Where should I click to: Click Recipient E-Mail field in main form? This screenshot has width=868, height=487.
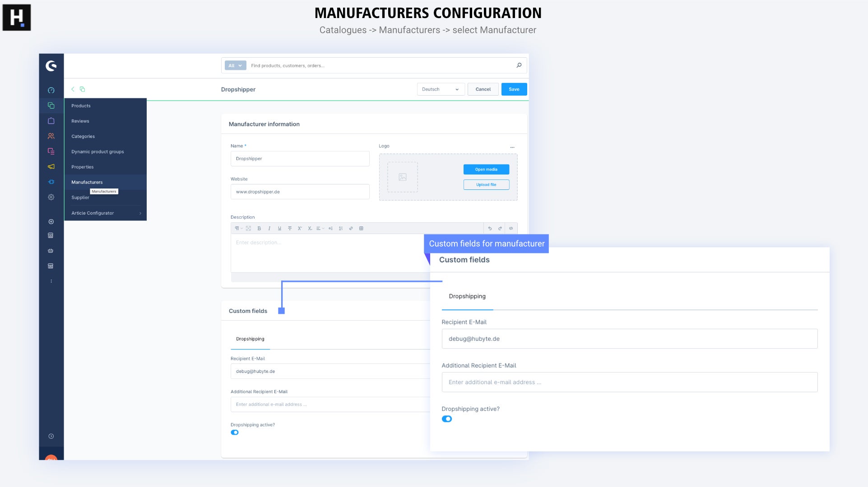[x=330, y=372]
